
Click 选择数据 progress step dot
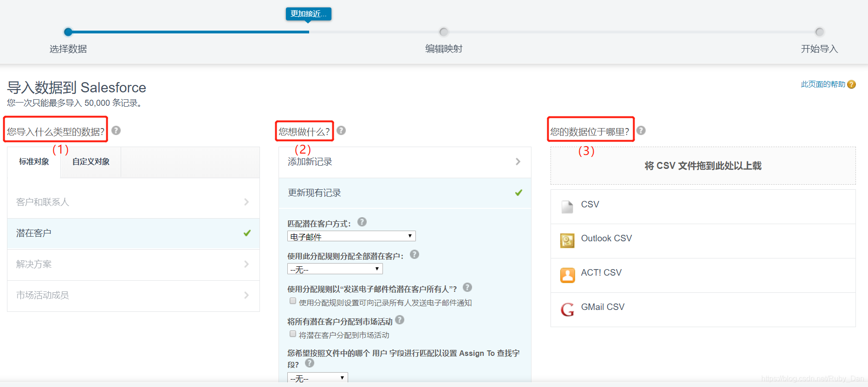point(68,32)
